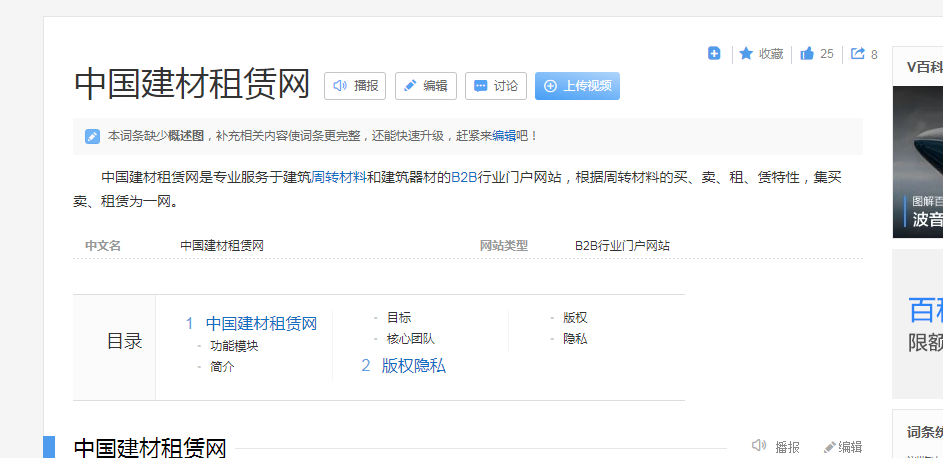Click the section speaker icon near 播报
Screen dimensions: 943x458
pos(759,445)
